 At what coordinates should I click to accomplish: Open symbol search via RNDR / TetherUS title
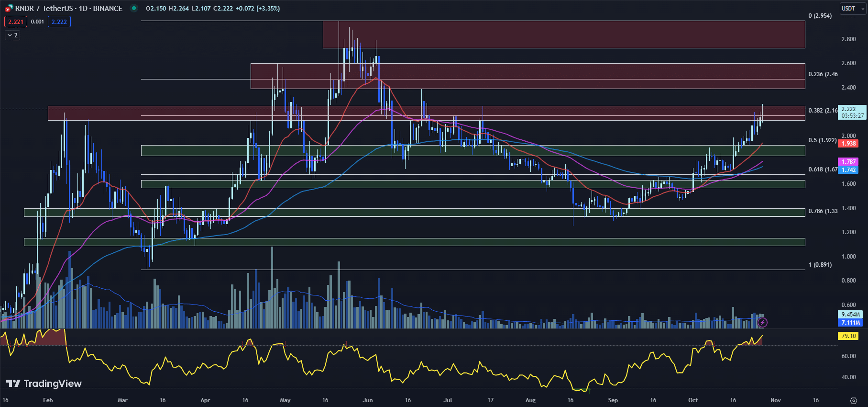(69, 8)
